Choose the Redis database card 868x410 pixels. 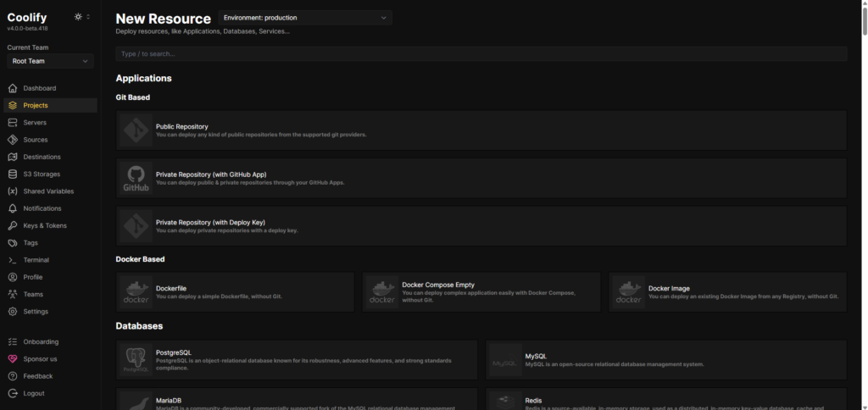pos(666,399)
